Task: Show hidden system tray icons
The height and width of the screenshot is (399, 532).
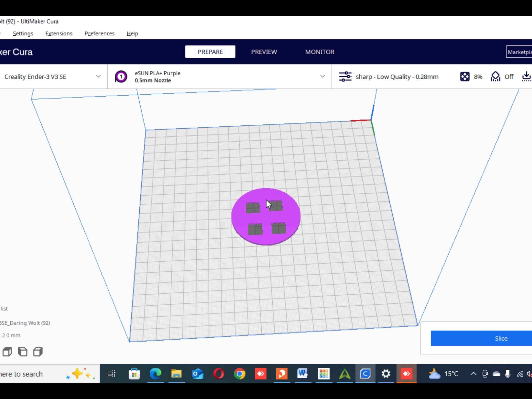Action: tap(473, 374)
